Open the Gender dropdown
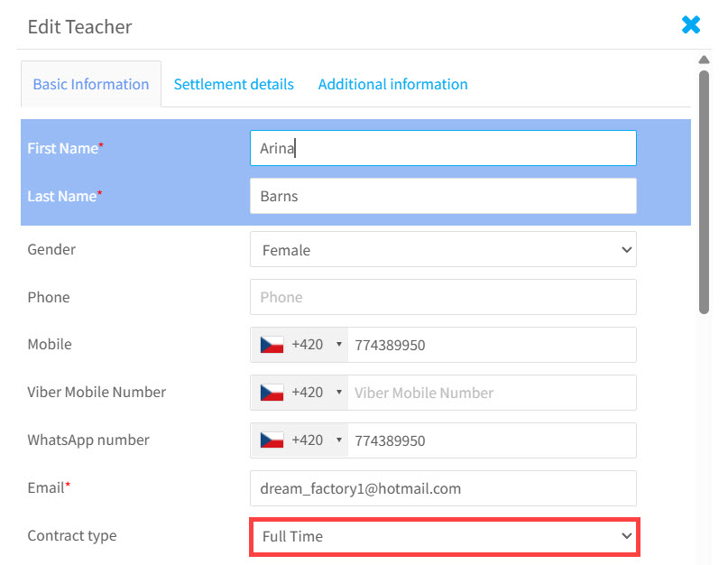728x565 pixels. click(442, 250)
